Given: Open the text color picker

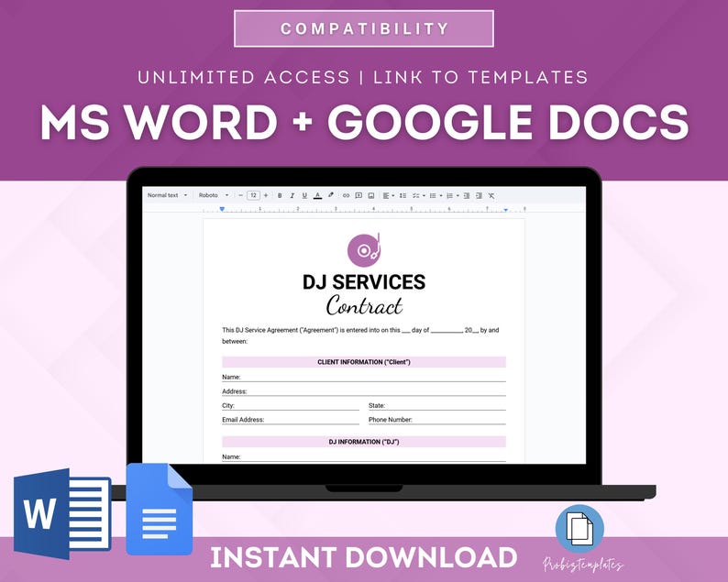Looking at the screenshot, I should click(x=317, y=195).
